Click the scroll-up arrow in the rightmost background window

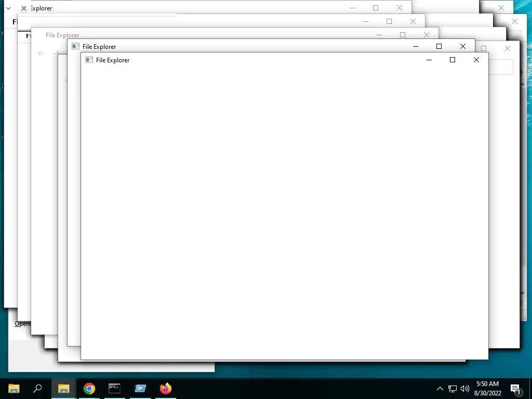(x=523, y=84)
